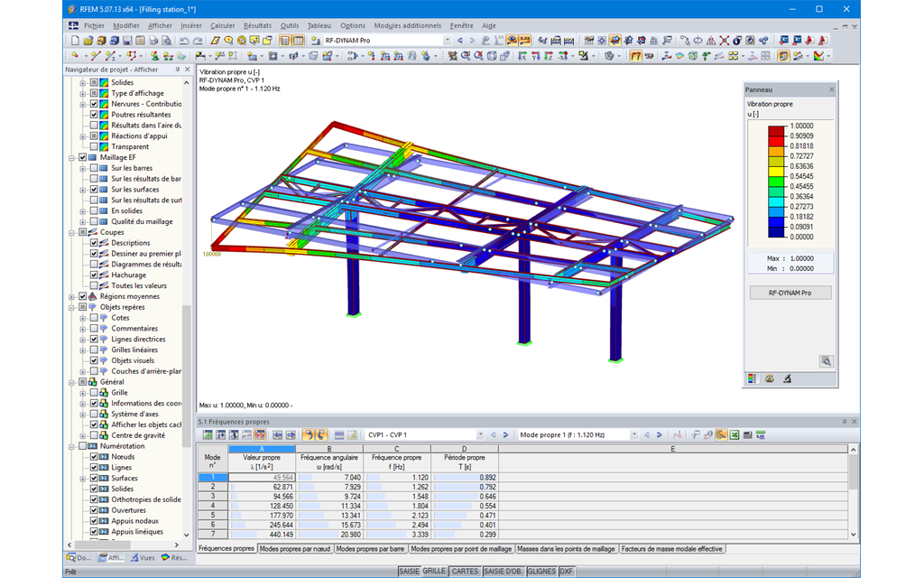The image size is (924, 578).
Task: Click the undo arrow in the toolbar
Action: pos(184,40)
